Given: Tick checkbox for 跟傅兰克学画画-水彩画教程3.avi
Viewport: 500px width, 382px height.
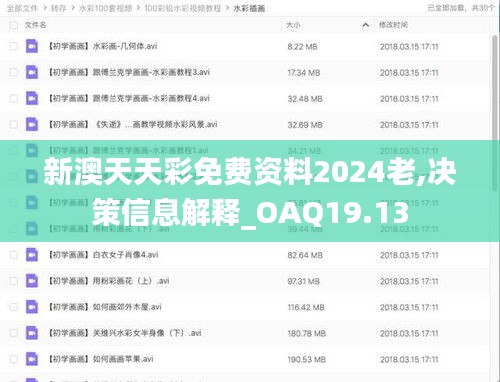Looking at the screenshot, I should point(13,72).
